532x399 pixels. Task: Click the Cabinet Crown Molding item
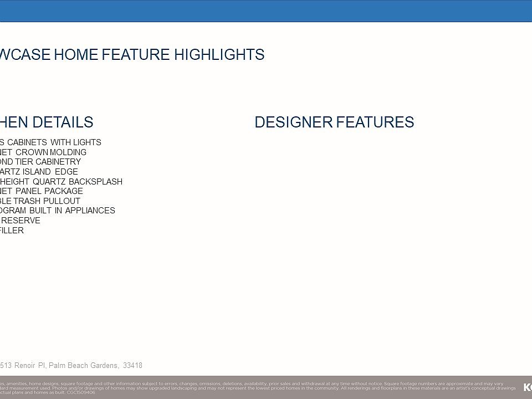(43, 152)
